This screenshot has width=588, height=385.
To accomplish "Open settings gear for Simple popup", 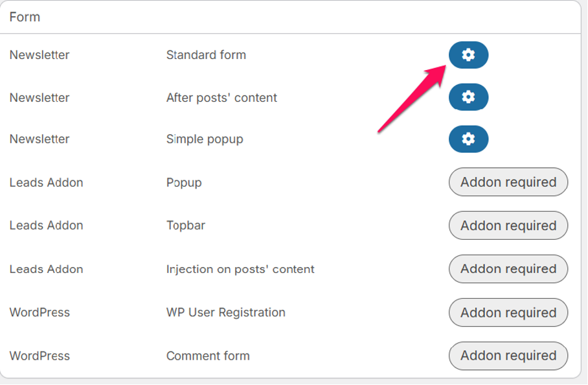I will pyautogui.click(x=468, y=139).
